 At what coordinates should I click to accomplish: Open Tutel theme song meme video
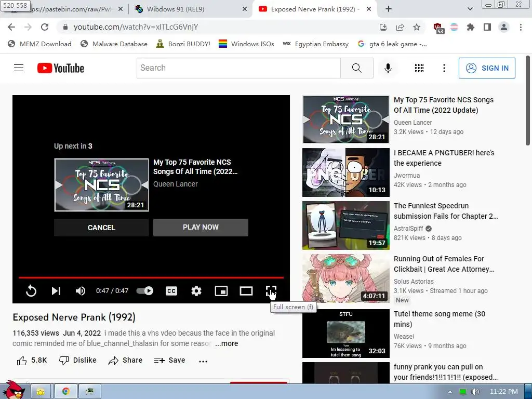(345, 333)
